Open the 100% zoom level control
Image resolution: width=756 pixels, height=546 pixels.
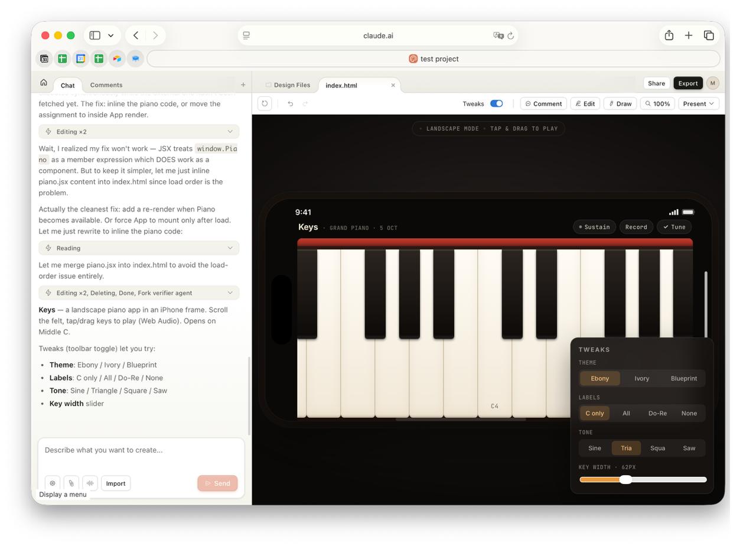(x=657, y=103)
